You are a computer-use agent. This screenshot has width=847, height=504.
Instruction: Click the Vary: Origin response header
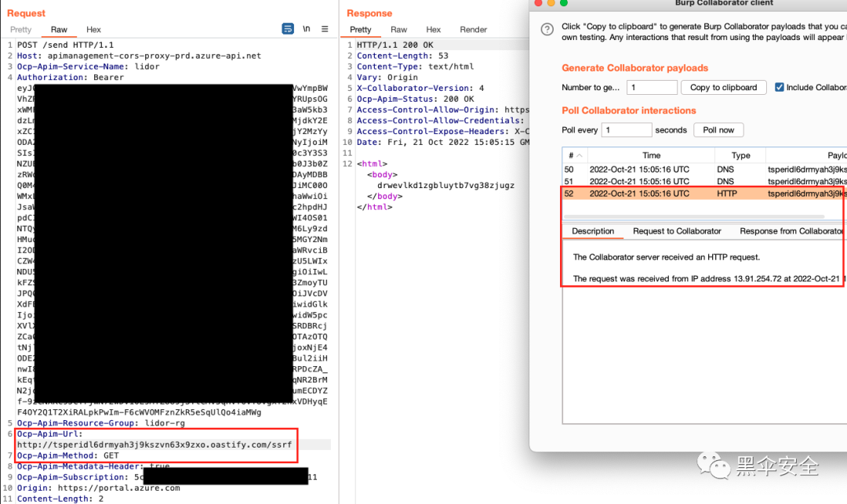pos(387,77)
